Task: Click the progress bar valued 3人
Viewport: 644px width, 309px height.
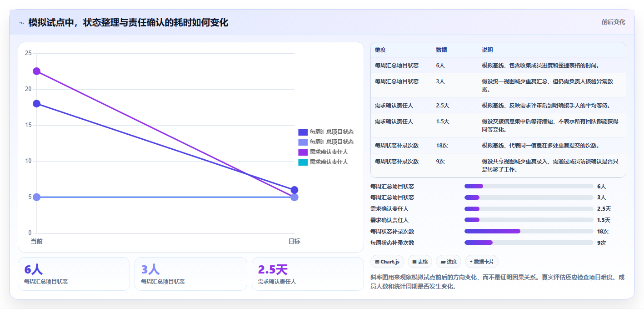Action: point(529,198)
